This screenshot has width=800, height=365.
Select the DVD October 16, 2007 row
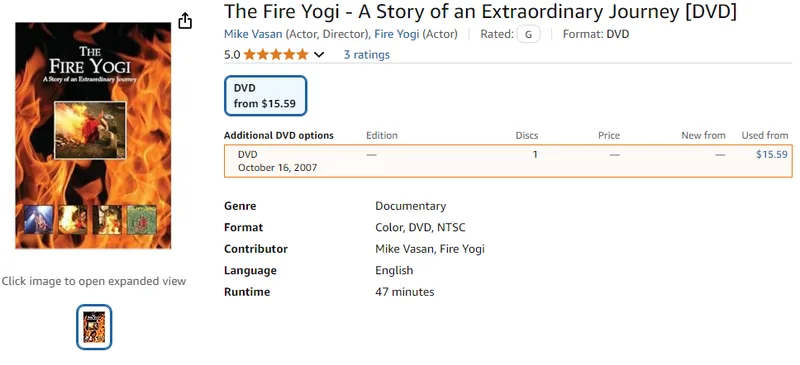tap(508, 161)
